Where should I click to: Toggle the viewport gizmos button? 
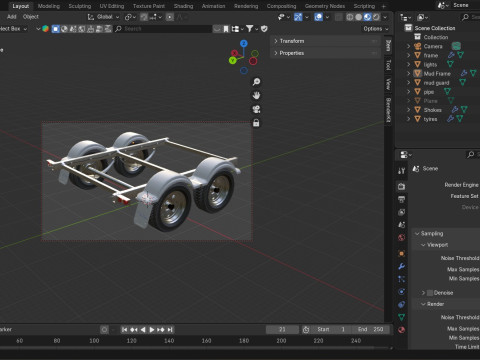(x=298, y=17)
